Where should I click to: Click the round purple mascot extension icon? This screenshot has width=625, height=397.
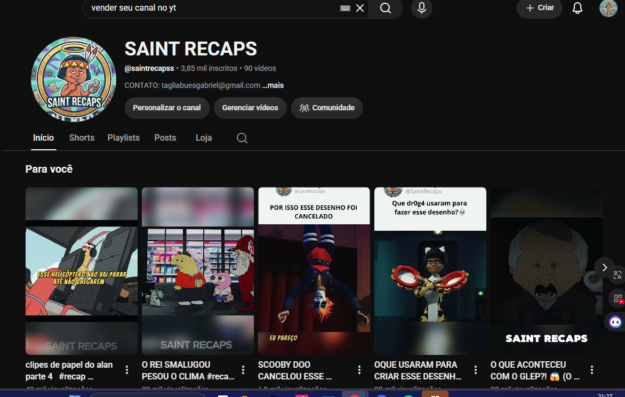coord(615,322)
